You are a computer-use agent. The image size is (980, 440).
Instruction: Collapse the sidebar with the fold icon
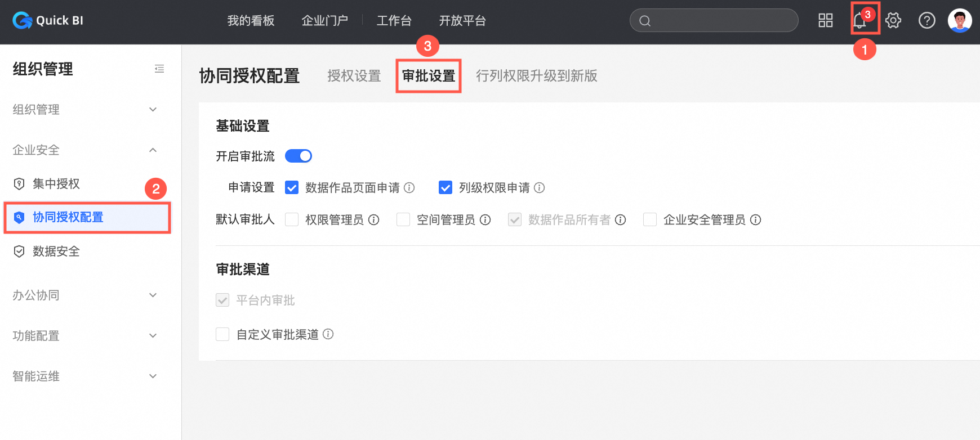click(x=159, y=69)
